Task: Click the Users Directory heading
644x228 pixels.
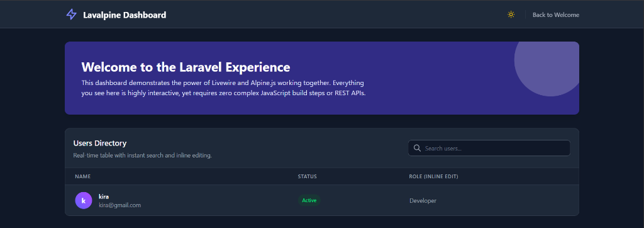Action: pos(100,143)
